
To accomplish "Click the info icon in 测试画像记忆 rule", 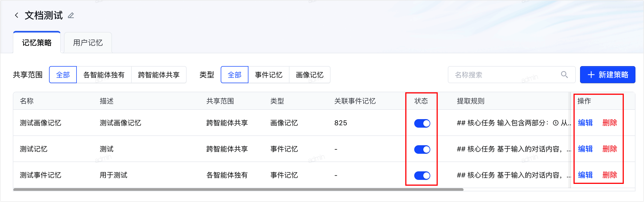I will click(556, 123).
